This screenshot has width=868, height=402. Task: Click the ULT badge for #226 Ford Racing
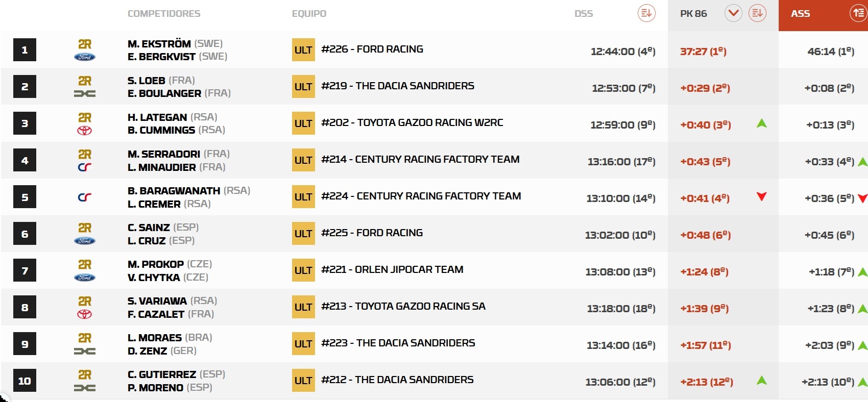303,50
